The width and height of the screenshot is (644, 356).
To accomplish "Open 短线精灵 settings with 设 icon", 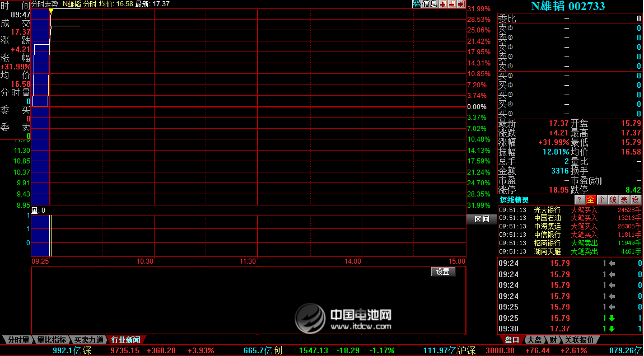I will point(635,200).
